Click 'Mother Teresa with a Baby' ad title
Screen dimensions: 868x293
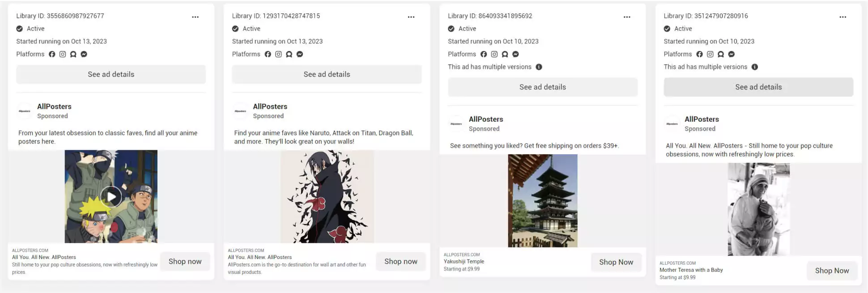pyautogui.click(x=691, y=270)
